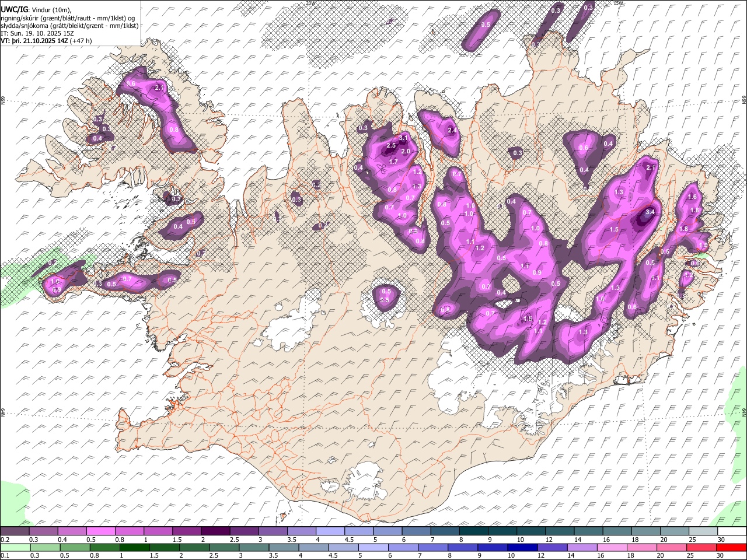Click the 'IT: Sun. 19. 10. 2025 15Z' line
The height and width of the screenshot is (560, 747).
click(x=37, y=33)
